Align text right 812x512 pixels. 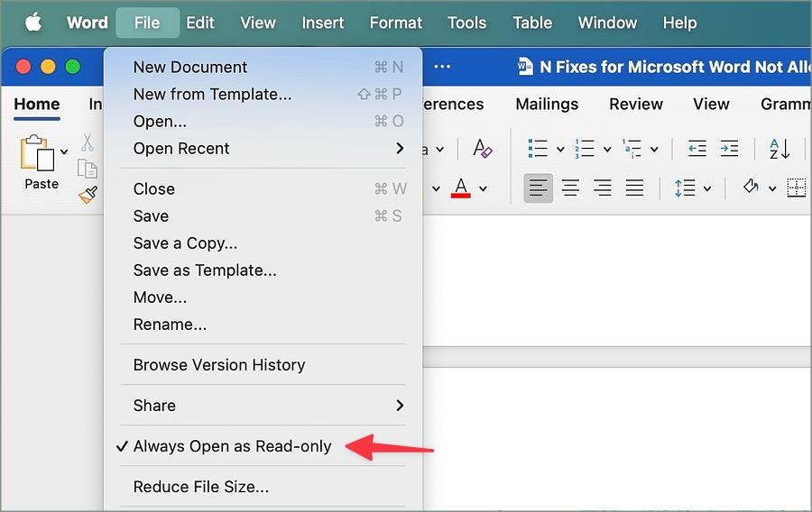pos(603,187)
